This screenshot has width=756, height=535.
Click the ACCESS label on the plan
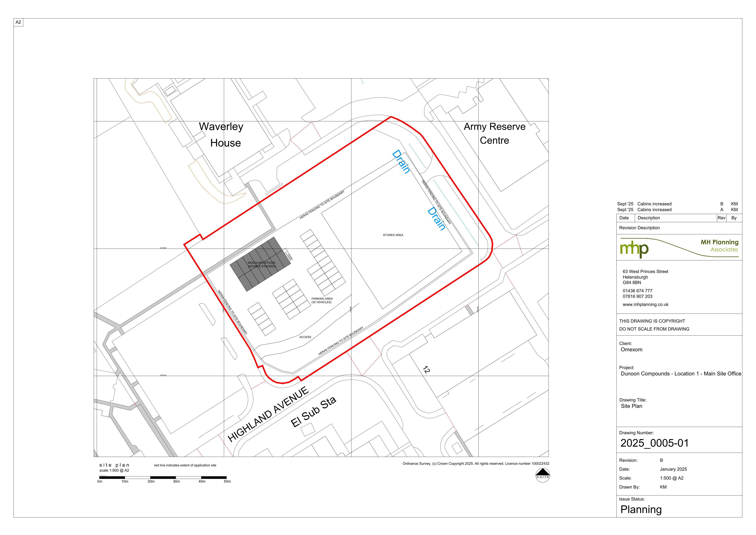coord(305,337)
